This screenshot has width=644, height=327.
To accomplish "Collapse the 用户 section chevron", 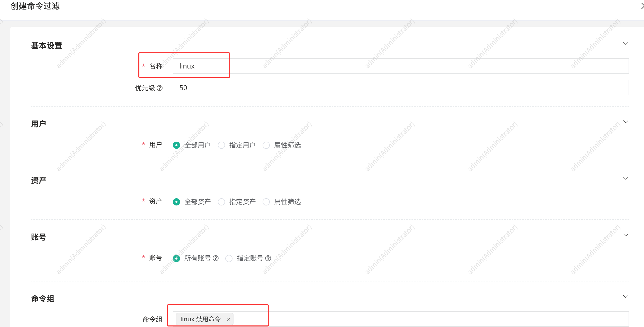I will (626, 122).
